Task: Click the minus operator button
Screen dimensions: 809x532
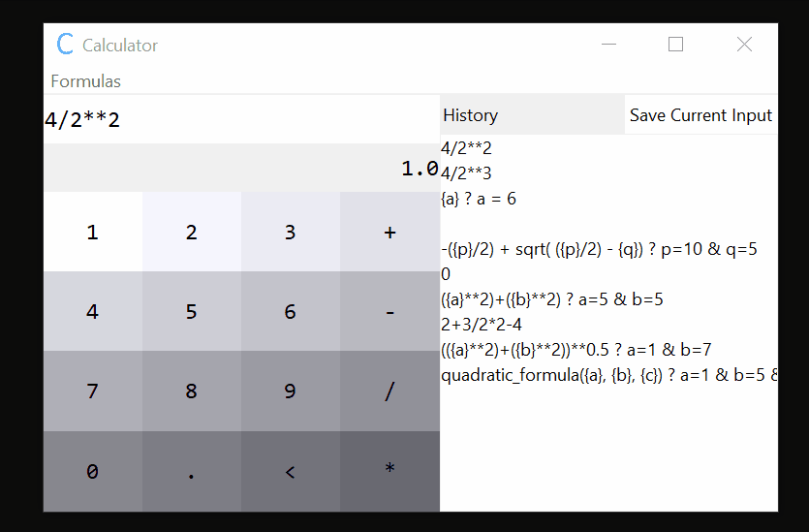Action: [390, 312]
